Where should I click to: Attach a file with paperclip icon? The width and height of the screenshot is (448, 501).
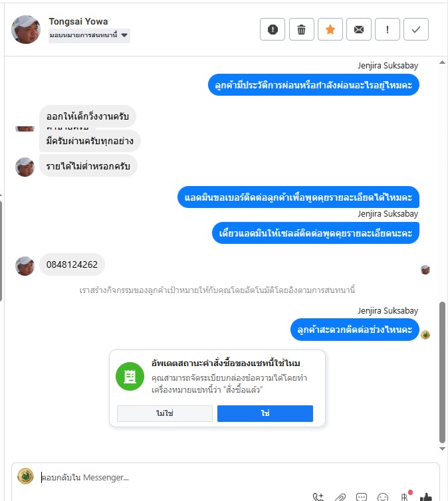[x=340, y=497]
